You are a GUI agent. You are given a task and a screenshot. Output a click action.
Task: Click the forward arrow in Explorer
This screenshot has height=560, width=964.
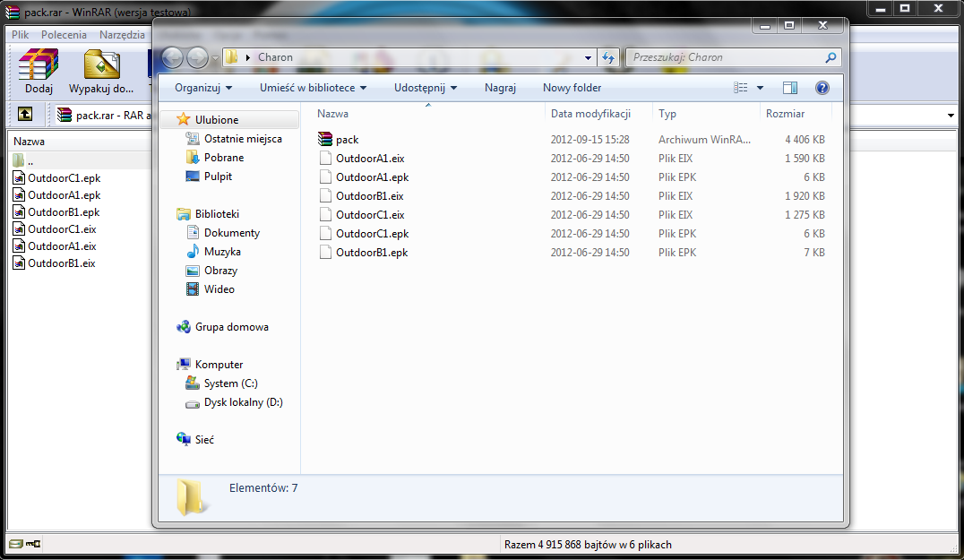point(197,57)
